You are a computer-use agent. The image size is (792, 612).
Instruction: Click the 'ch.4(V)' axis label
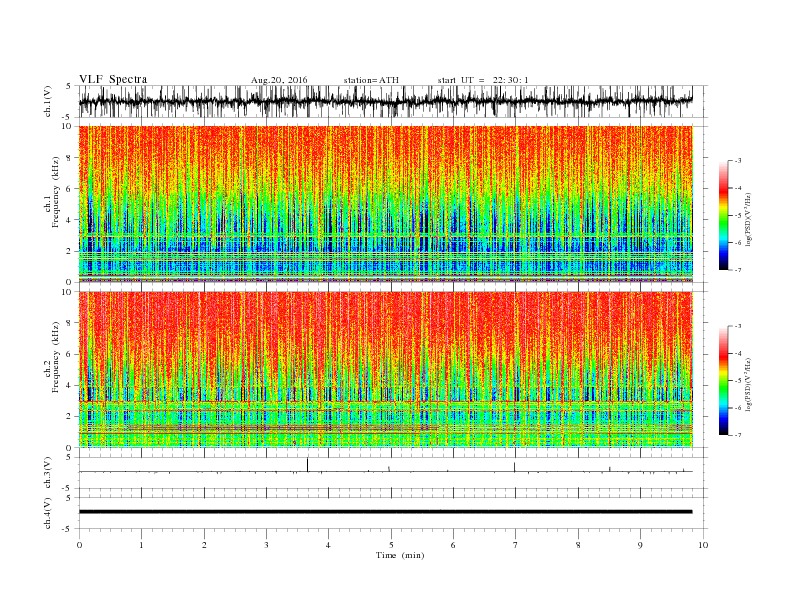click(x=48, y=513)
